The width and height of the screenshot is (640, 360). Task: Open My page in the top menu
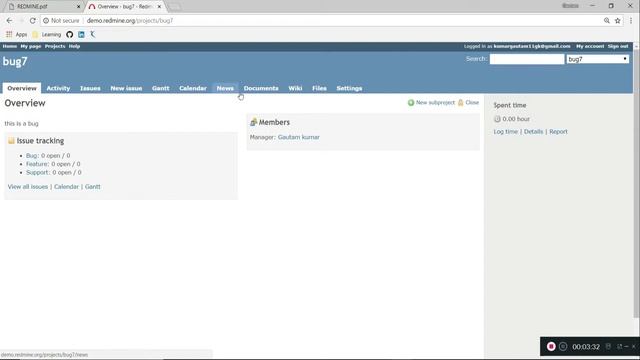point(31,46)
